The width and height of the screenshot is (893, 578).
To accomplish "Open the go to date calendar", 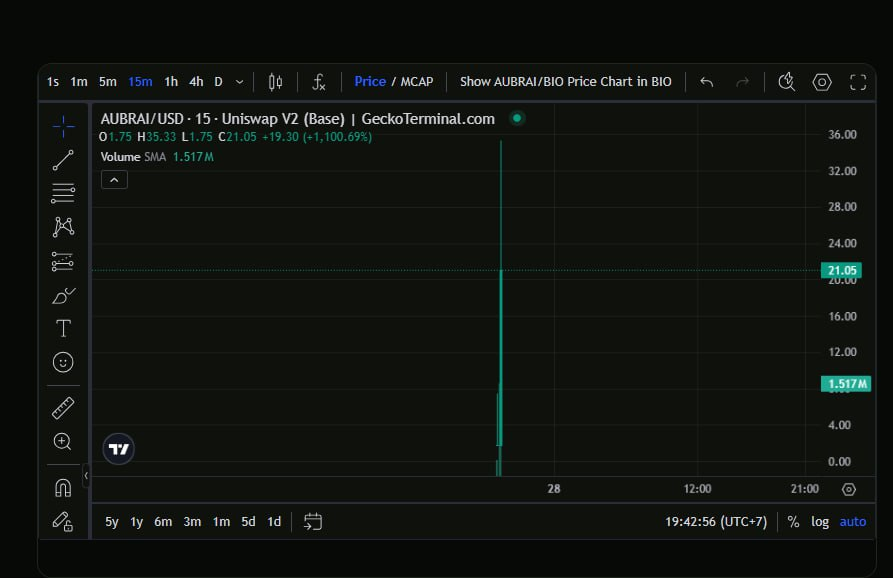I will (313, 521).
